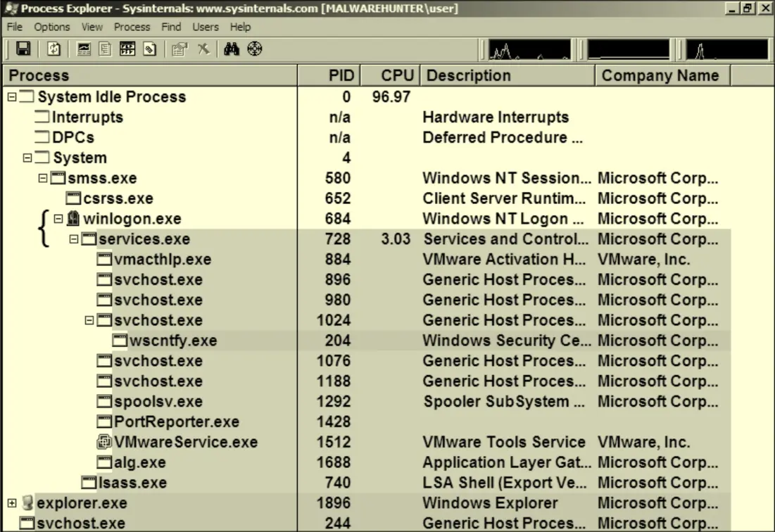
Task: Click the crosshair Find Window's Process icon
Action: tap(254, 49)
